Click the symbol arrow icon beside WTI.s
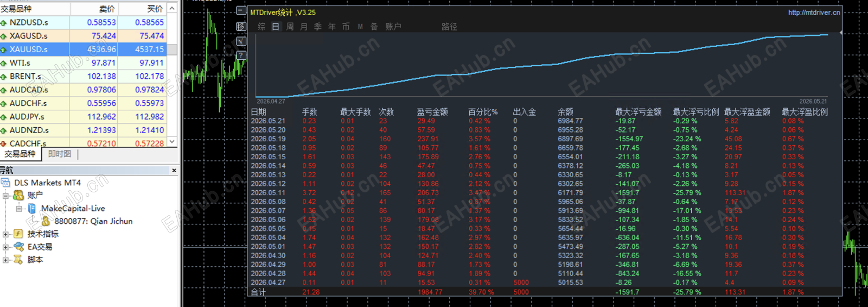This screenshot has width=868, height=307. coord(4,63)
